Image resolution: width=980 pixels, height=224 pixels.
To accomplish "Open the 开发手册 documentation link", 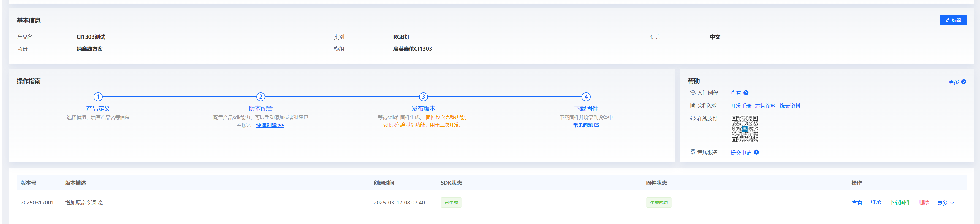I will coord(741,106).
